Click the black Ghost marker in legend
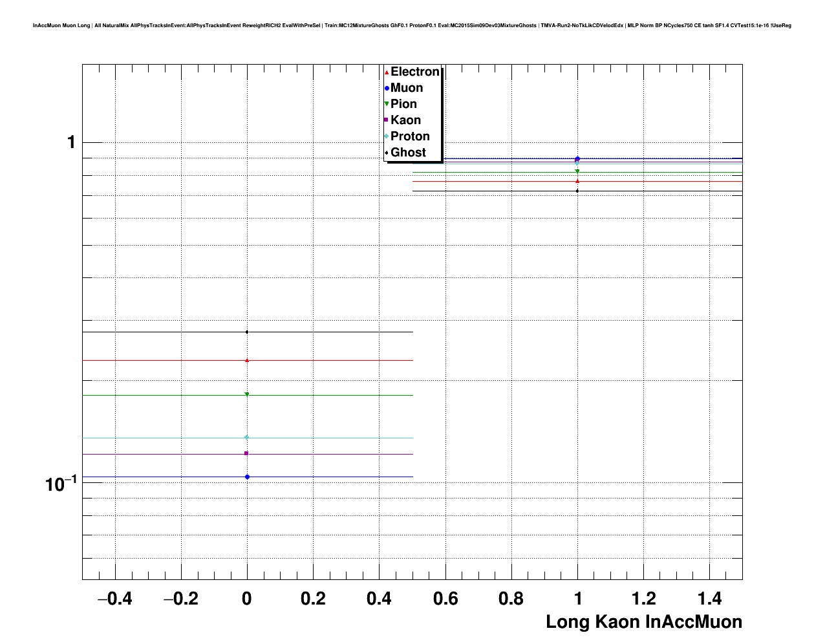825x644 pixels. (387, 153)
